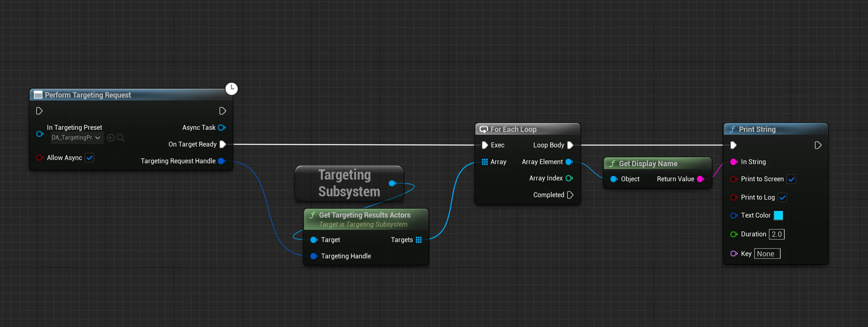Click the Target input pin
868x327 pixels.
coord(314,240)
